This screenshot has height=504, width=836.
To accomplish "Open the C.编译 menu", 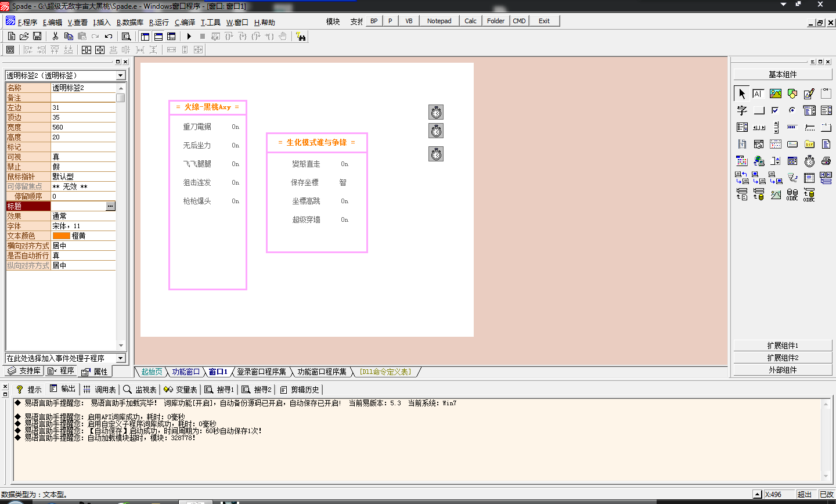I will tap(185, 23).
